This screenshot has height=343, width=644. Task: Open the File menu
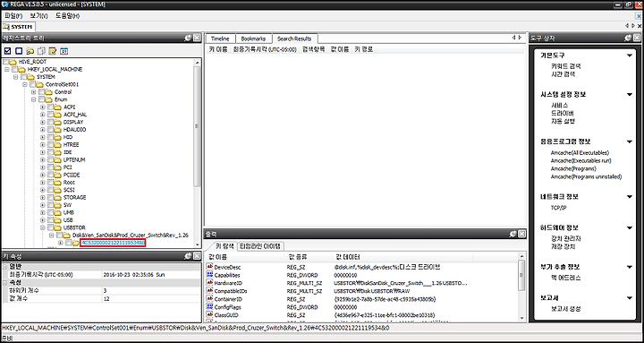pos(13,16)
